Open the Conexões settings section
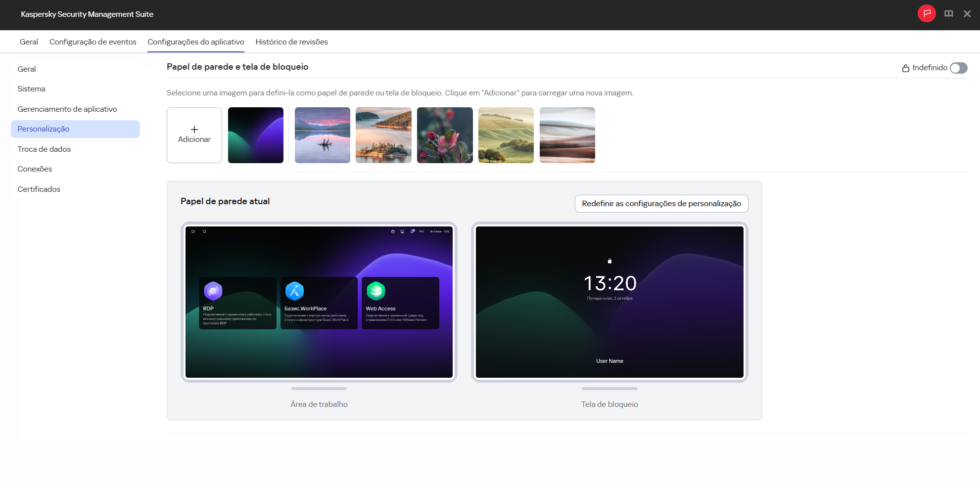The height and width of the screenshot is (488, 980). point(35,169)
